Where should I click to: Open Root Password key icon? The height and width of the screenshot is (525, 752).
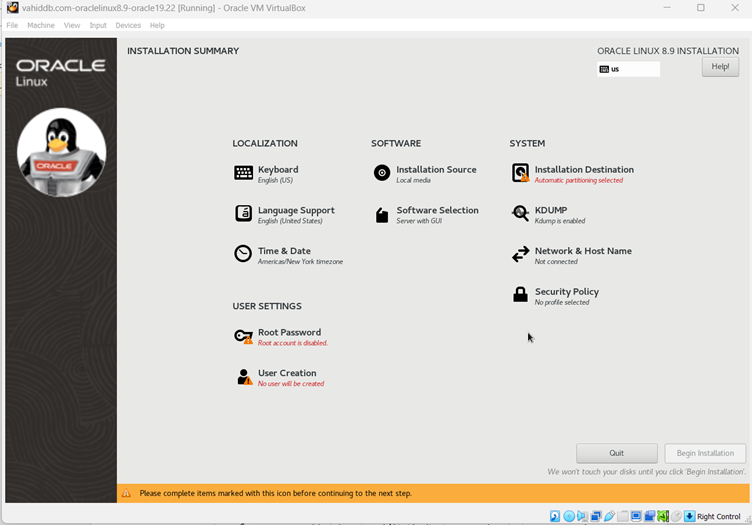[x=243, y=336]
